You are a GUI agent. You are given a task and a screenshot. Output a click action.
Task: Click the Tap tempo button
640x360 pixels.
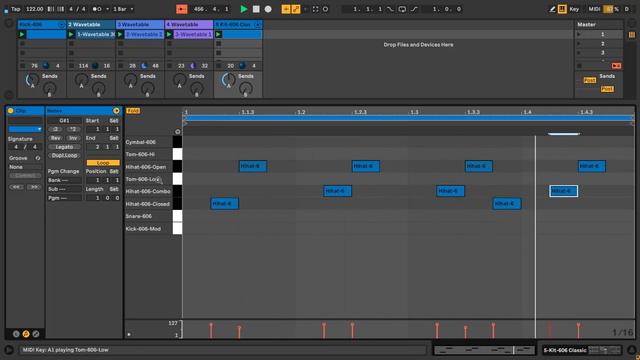[x=16, y=9]
